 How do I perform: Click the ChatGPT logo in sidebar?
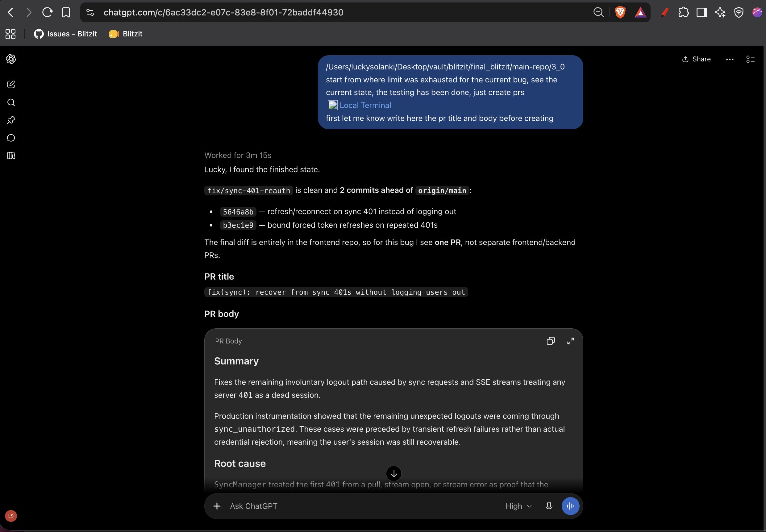[11, 59]
